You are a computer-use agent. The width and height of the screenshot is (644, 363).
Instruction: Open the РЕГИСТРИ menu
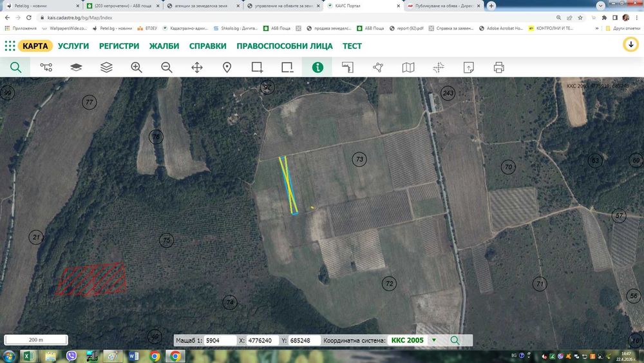click(119, 46)
